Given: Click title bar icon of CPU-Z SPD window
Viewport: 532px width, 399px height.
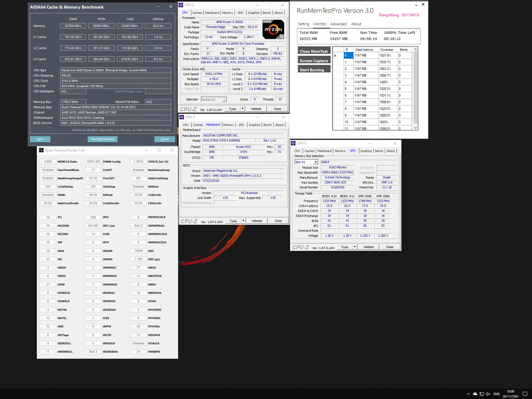Looking at the screenshot, I should (x=293, y=143).
